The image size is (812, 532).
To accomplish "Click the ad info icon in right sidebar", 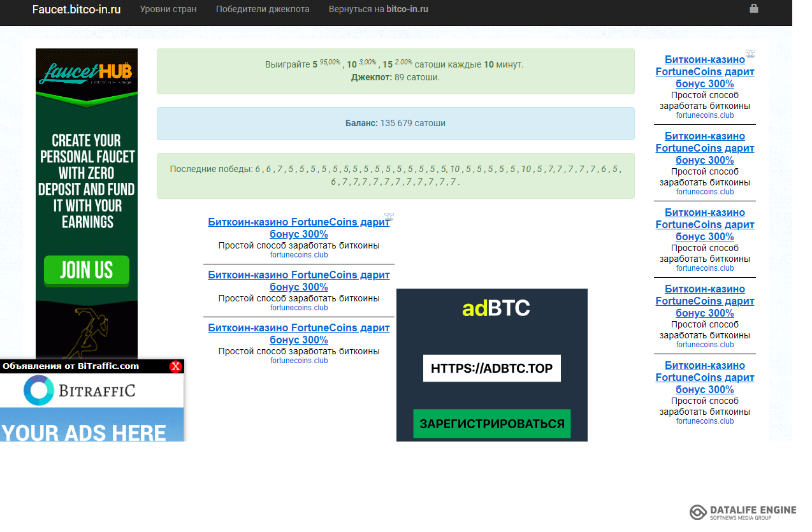I will [x=750, y=54].
